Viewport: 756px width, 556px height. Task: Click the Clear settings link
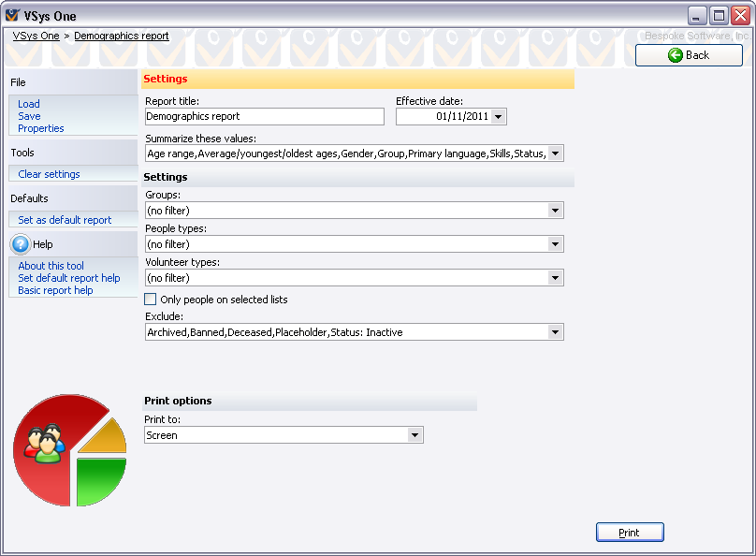tap(49, 174)
